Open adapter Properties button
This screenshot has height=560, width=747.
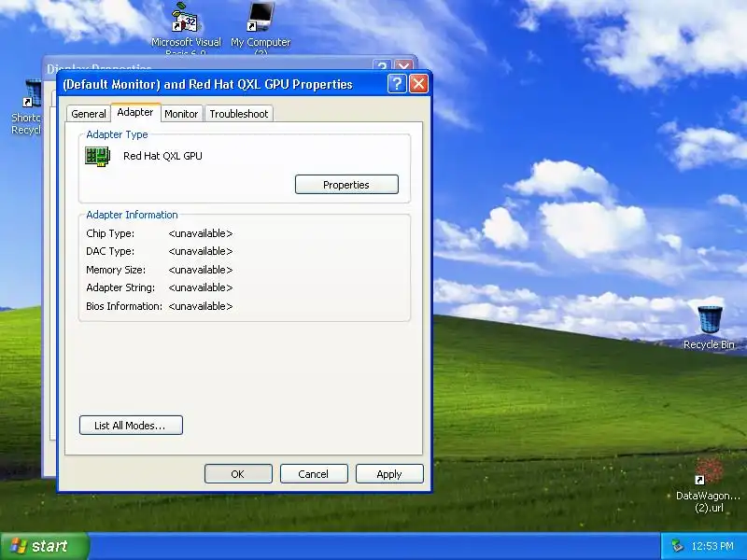(346, 185)
